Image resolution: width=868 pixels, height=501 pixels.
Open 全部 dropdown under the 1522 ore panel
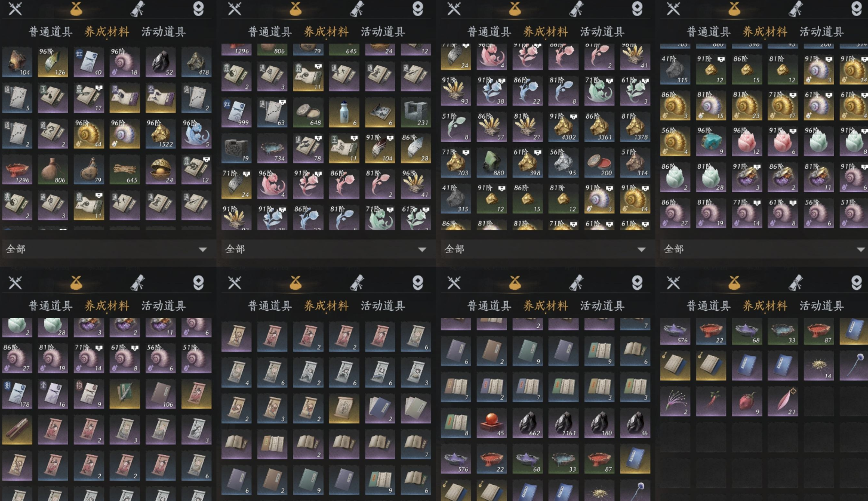point(107,249)
